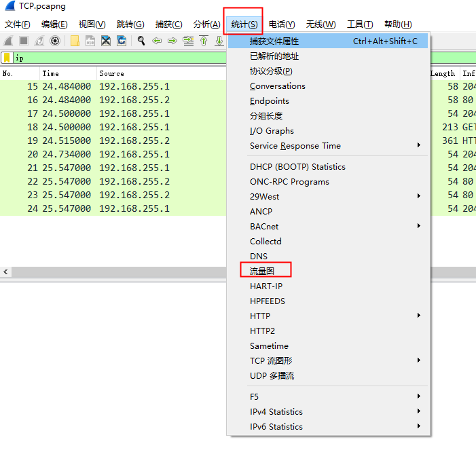Open the 跳转(G) menu

pos(130,24)
